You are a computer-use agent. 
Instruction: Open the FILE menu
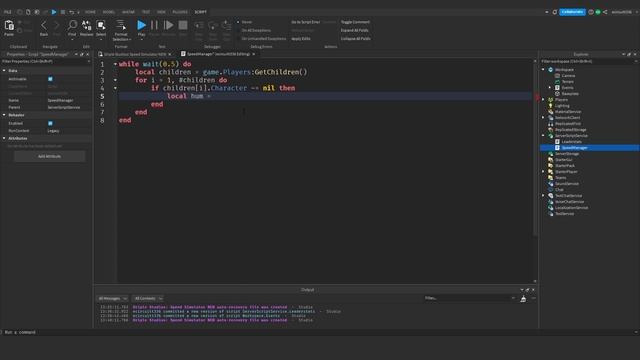[x=8, y=12]
